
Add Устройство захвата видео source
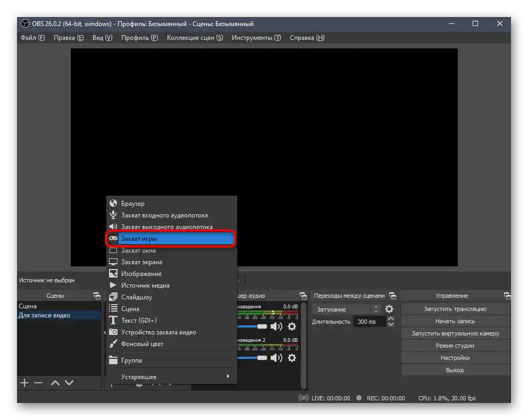coord(172,332)
